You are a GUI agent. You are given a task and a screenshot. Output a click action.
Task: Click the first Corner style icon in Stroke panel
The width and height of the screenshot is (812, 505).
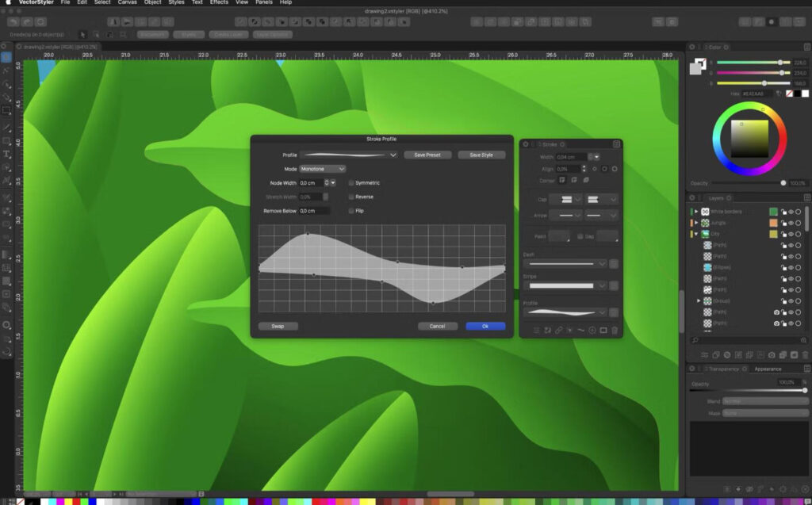(562, 178)
